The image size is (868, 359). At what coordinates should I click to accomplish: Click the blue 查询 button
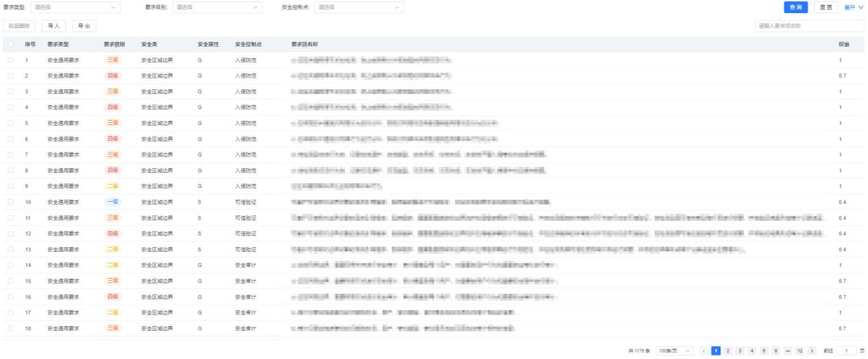795,7
